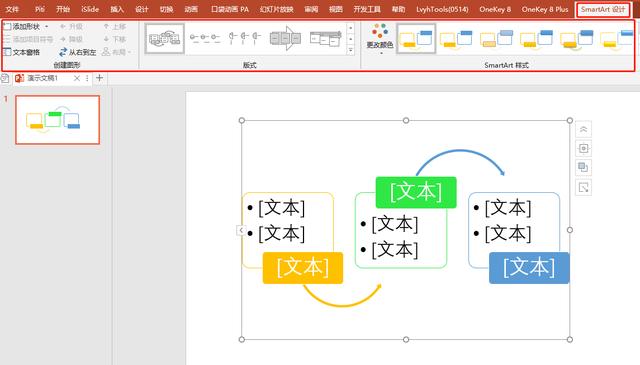
Task: Click the 下移 move down button
Action: pos(115,39)
